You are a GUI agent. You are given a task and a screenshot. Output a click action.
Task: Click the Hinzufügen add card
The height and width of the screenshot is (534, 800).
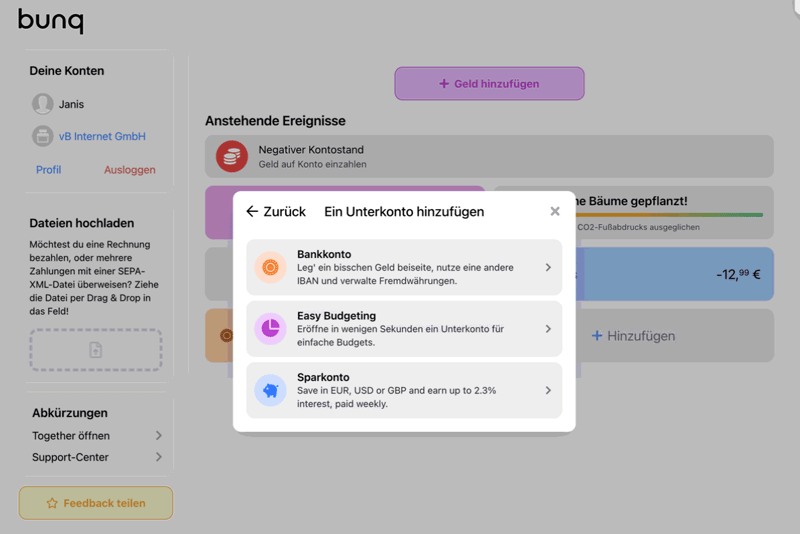pyautogui.click(x=675, y=336)
